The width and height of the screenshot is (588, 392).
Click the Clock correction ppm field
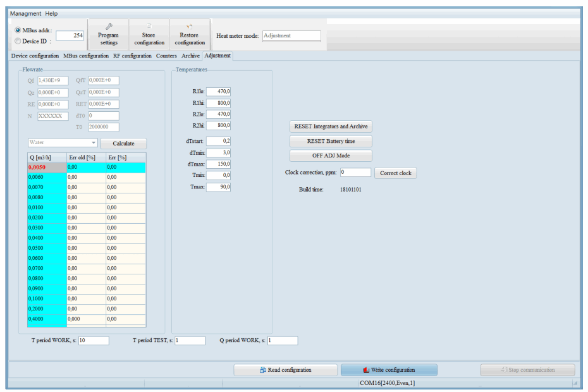click(355, 173)
